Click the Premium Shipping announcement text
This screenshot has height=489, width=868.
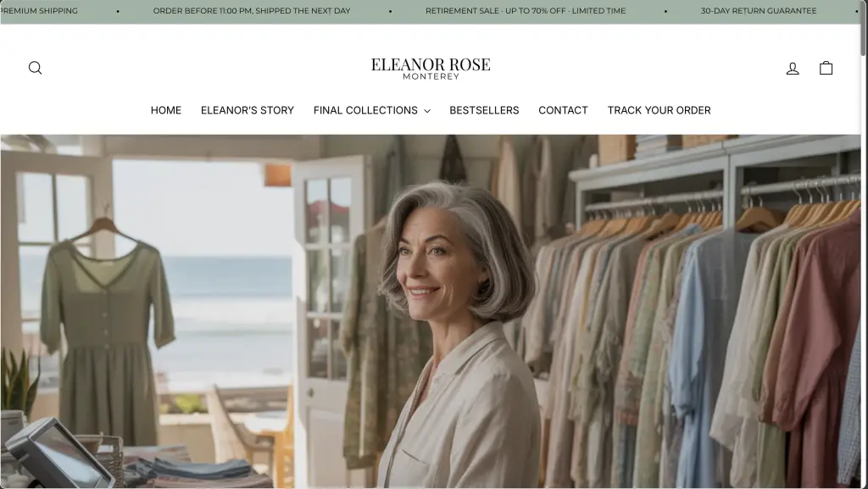(39, 10)
